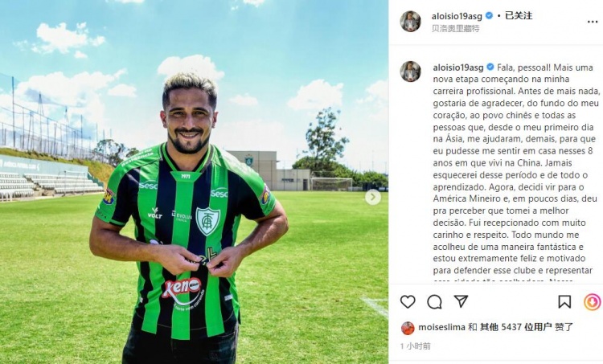Open moiseslima liker avatar
603x364 pixels.
[408, 328]
